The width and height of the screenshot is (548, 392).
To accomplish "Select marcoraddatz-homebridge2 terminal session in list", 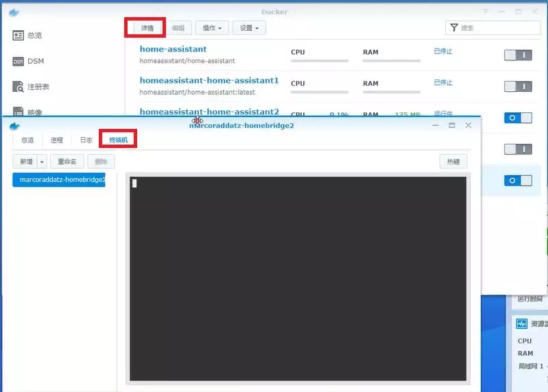I will (x=59, y=180).
